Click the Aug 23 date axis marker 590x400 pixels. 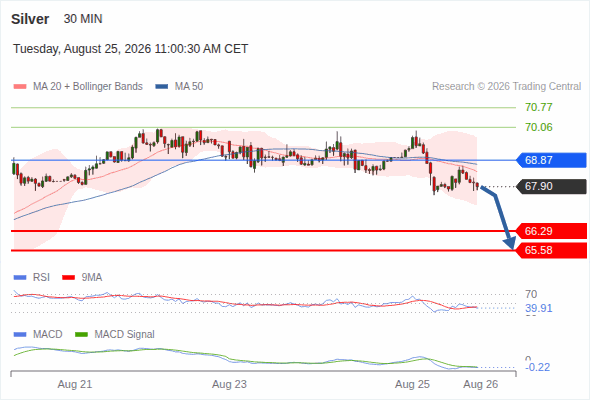tap(229, 385)
